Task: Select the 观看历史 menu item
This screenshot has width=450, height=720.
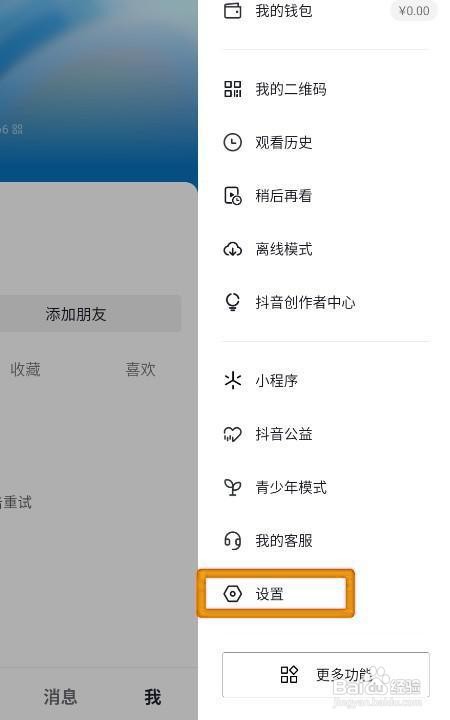Action: (326, 142)
